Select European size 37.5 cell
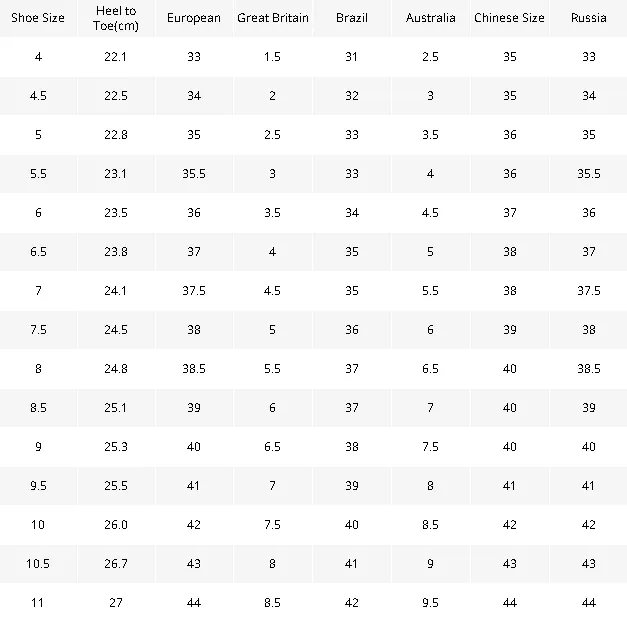This screenshot has height=625, width=627. click(x=194, y=291)
